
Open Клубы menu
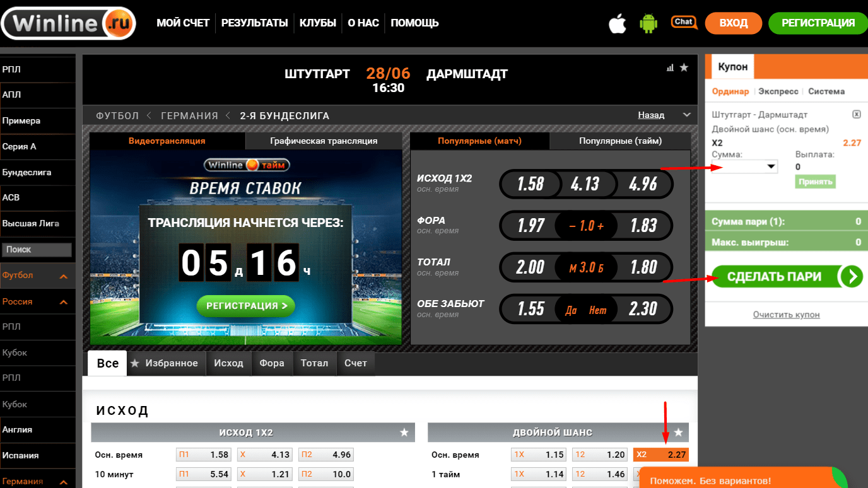[x=318, y=23]
